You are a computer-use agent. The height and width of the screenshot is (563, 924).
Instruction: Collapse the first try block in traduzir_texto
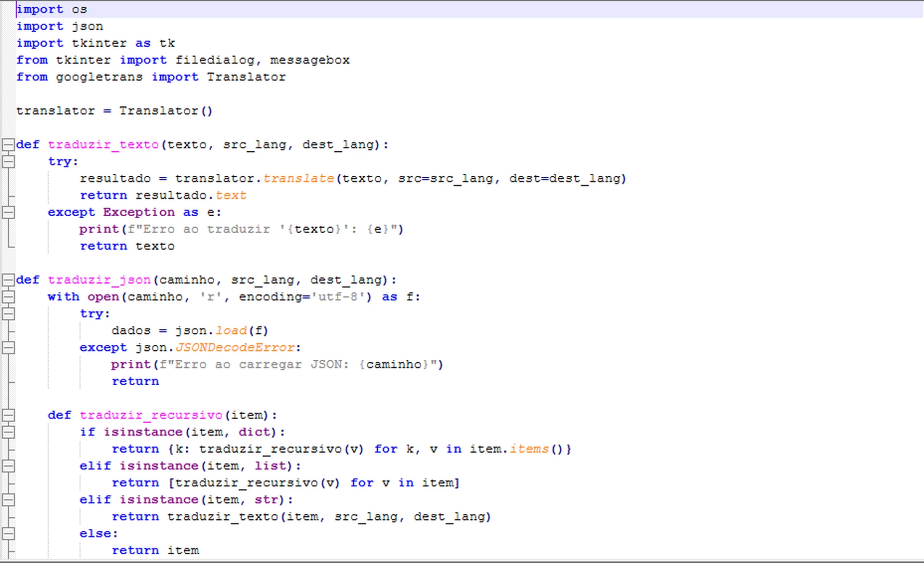point(8,161)
